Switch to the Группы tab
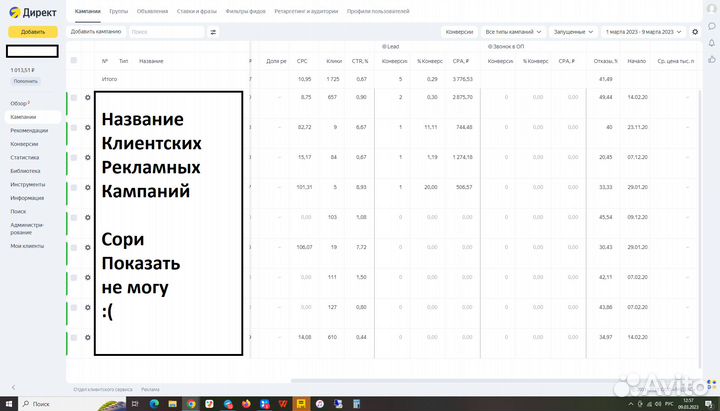 pos(118,11)
